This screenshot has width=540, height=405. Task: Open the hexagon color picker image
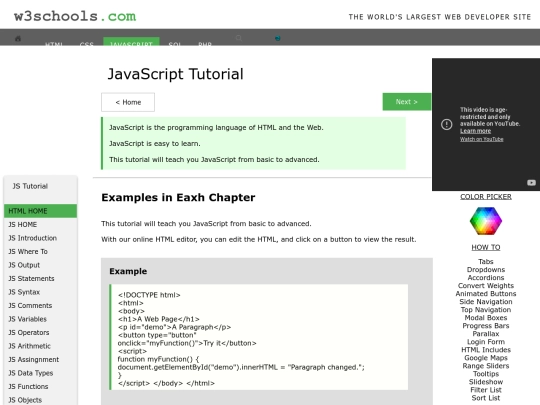486,221
